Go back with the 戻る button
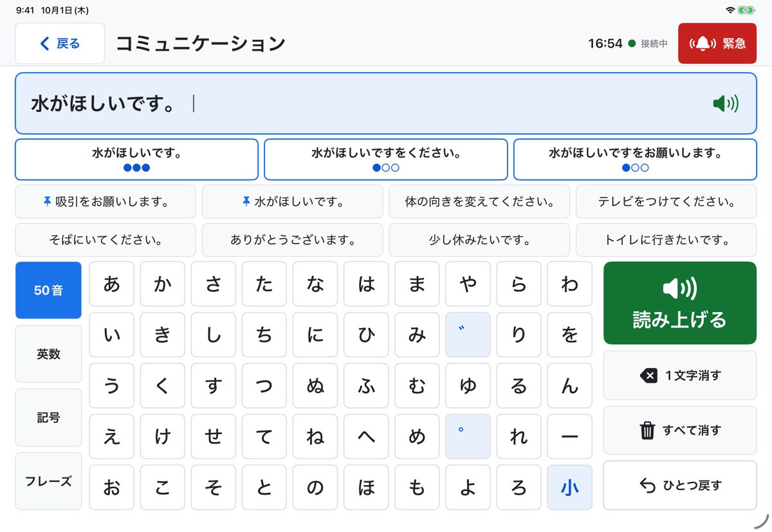This screenshot has width=772, height=532. tap(60, 44)
